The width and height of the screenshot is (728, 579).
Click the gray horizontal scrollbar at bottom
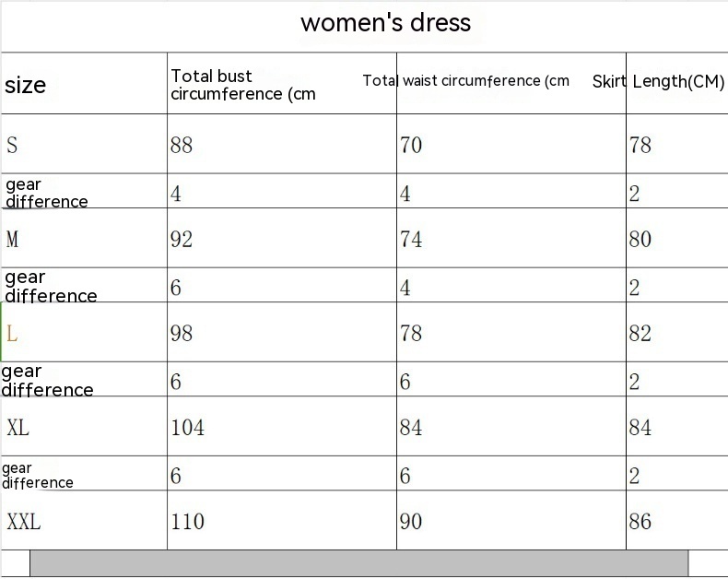tap(359, 563)
